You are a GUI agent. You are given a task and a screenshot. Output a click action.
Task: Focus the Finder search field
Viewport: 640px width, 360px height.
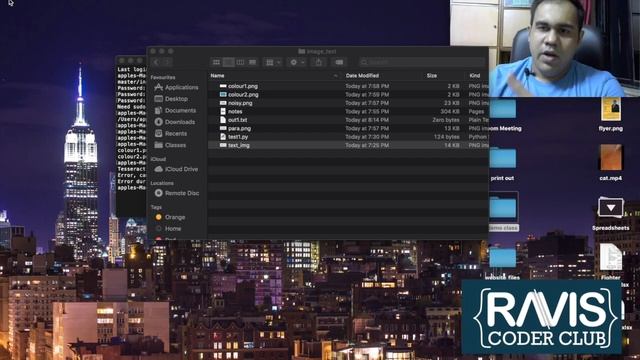point(422,62)
